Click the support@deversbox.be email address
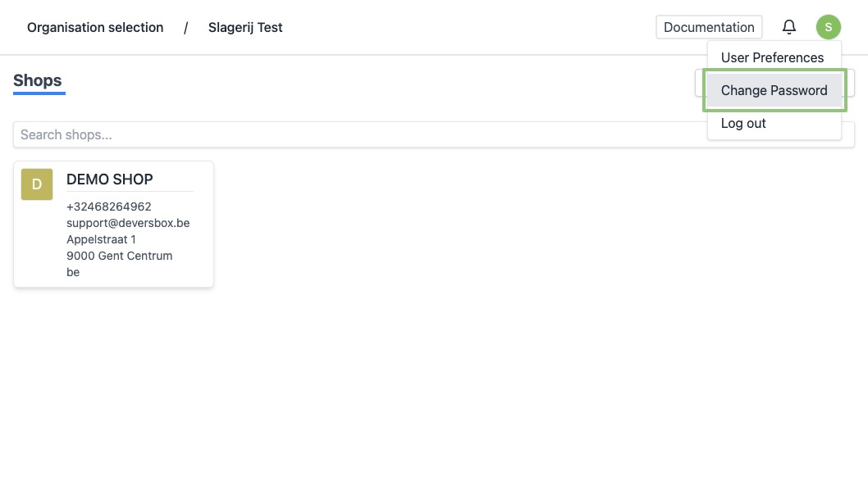 [128, 223]
